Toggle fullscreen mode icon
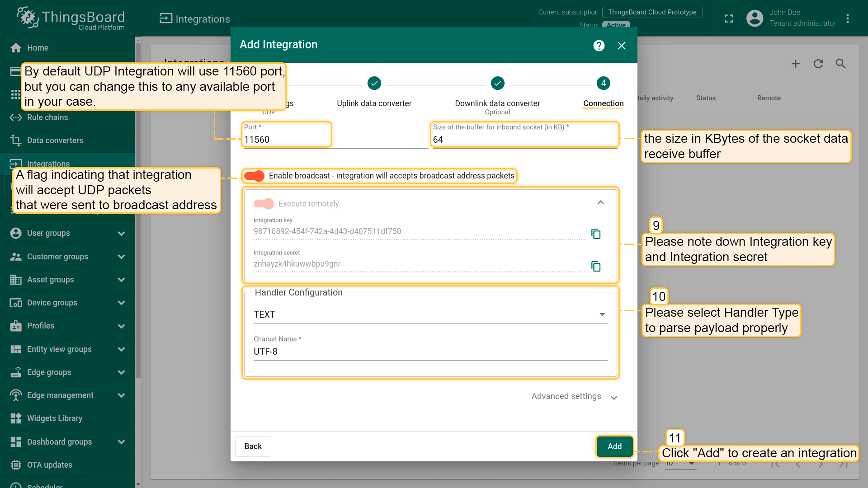Image resolution: width=868 pixels, height=488 pixels. (x=729, y=19)
